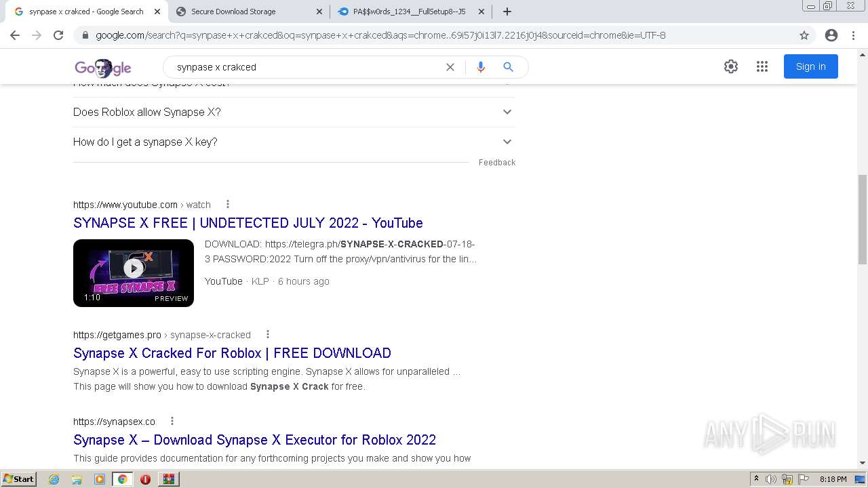Screen dimensions: 868x488
Task: Click the taskbar clock showing 8:18 PM
Action: pos(833,479)
